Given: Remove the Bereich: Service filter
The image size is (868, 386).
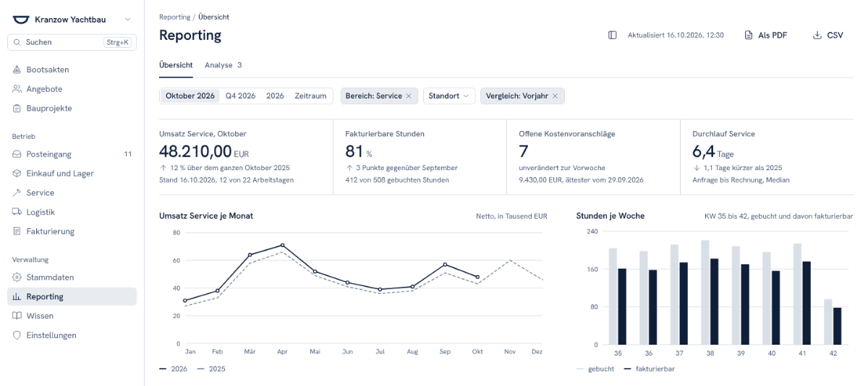Looking at the screenshot, I should (409, 96).
